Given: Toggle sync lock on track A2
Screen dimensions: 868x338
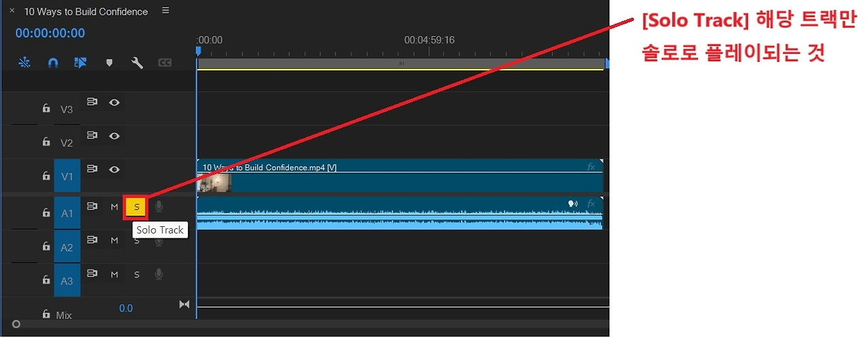Looking at the screenshot, I should coord(92,240).
